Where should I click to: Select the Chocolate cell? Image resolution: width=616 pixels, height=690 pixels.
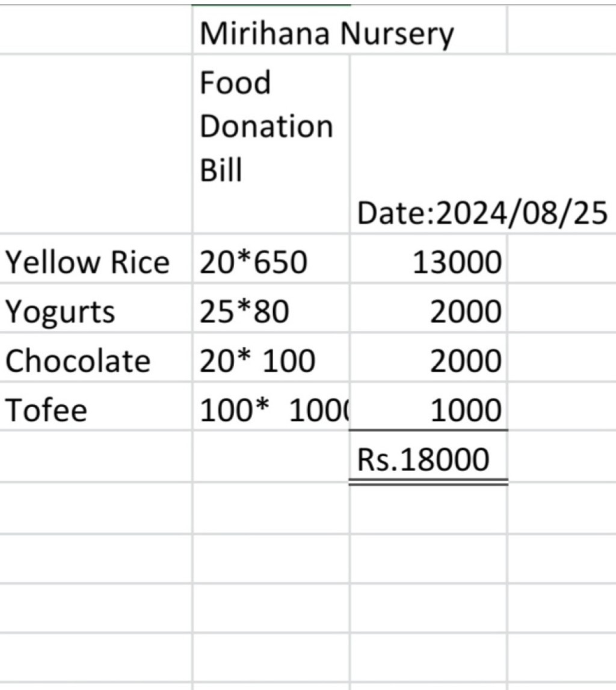[x=96, y=357]
